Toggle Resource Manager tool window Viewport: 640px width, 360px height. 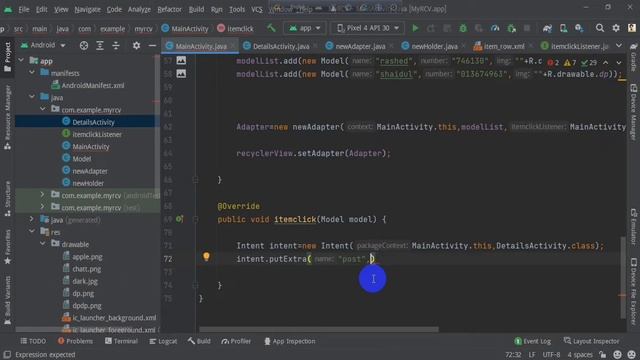pyautogui.click(x=7, y=118)
